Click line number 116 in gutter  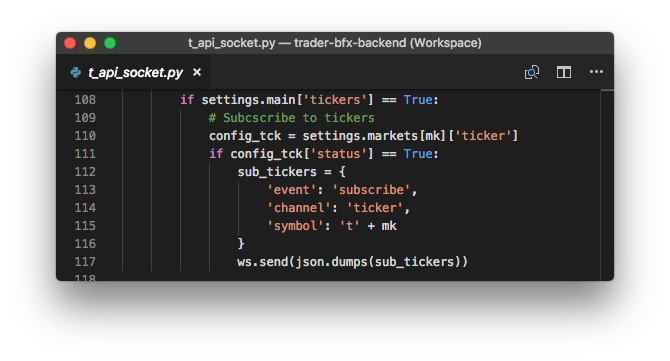[x=85, y=244]
